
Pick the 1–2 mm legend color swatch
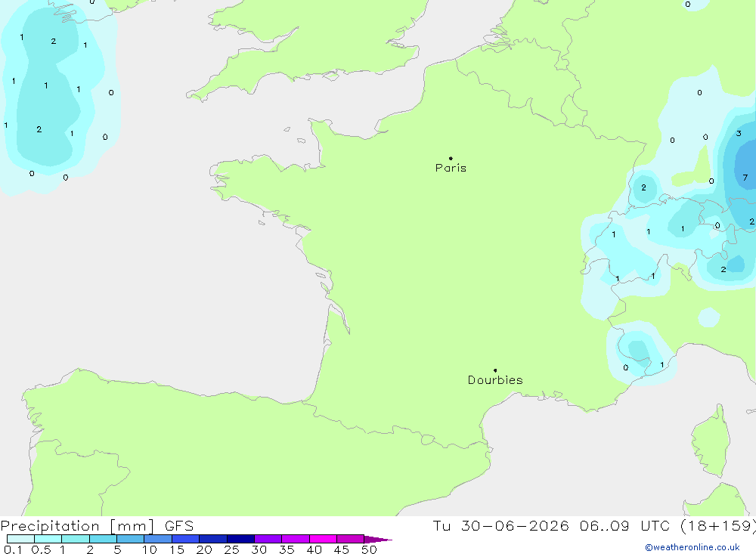click(76, 539)
